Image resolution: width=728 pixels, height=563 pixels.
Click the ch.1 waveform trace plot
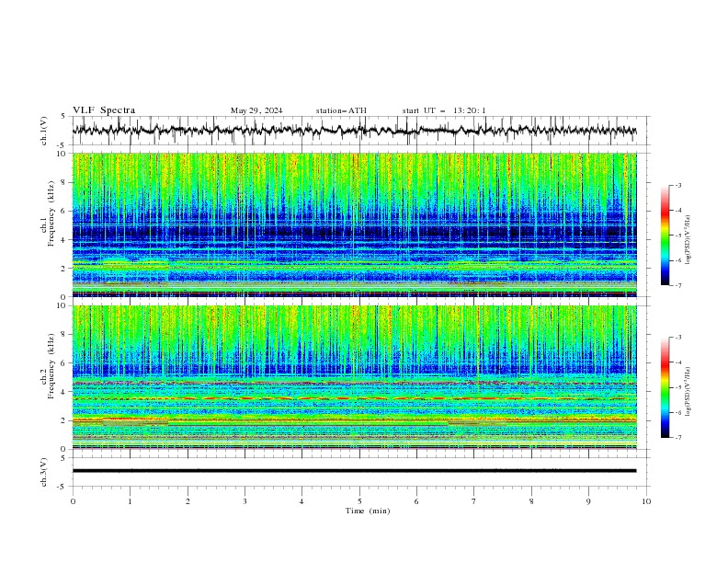point(354,131)
